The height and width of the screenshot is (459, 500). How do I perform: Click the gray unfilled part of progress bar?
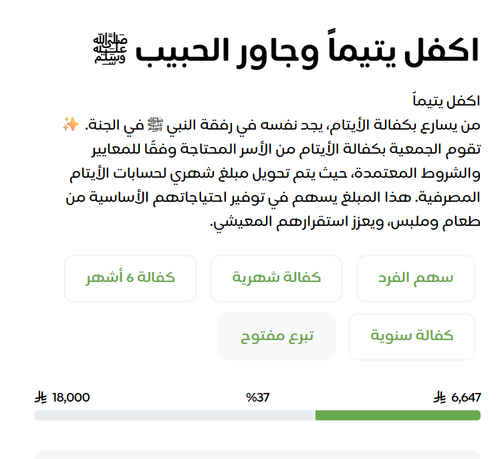(175, 415)
